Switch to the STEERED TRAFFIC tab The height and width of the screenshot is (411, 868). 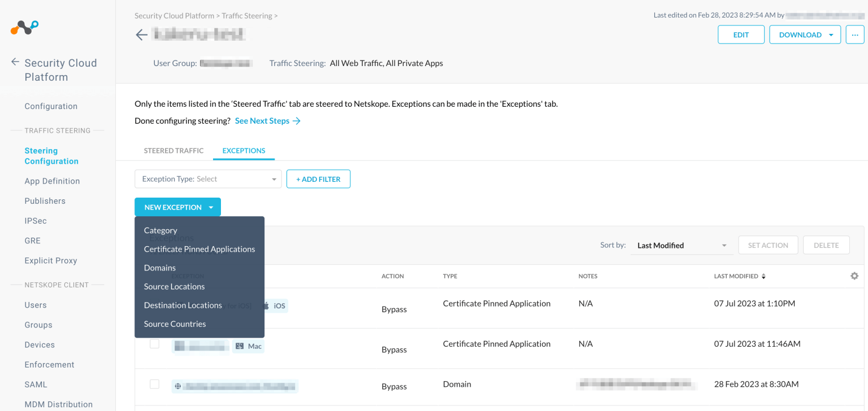(x=173, y=150)
